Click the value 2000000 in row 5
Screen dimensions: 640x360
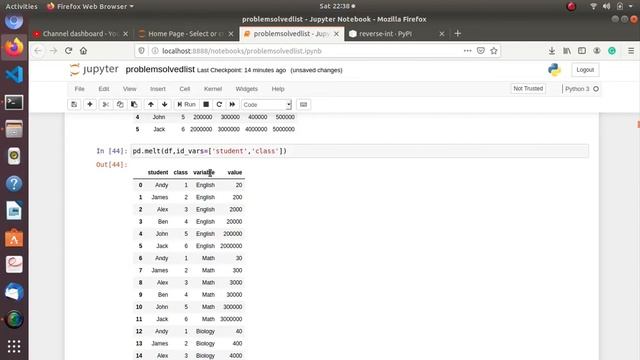pos(231,246)
